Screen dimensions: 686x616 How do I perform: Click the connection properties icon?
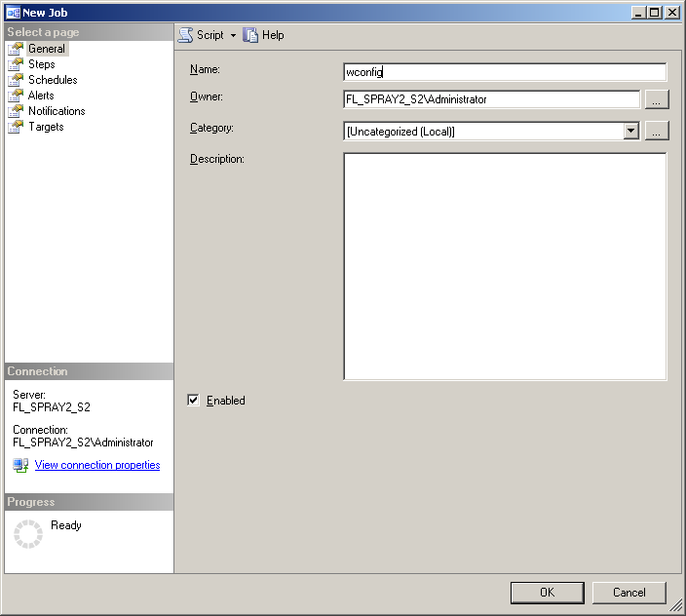click(x=20, y=466)
